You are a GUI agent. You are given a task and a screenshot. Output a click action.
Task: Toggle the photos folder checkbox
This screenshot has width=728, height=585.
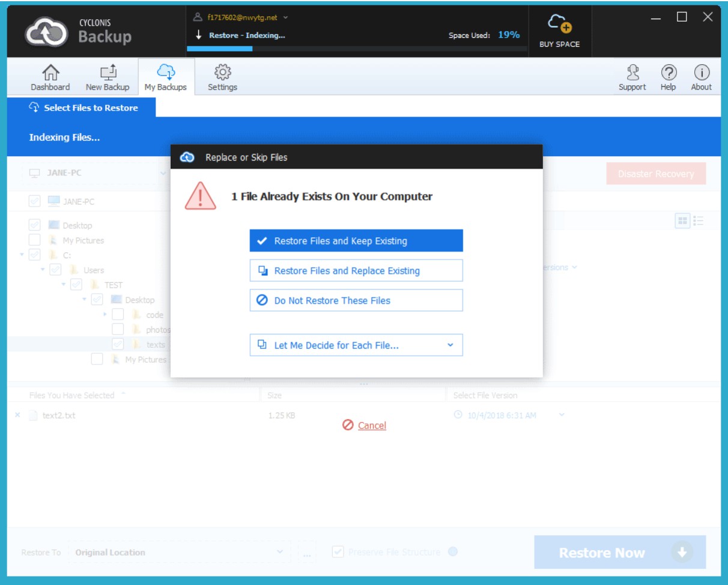(x=118, y=329)
